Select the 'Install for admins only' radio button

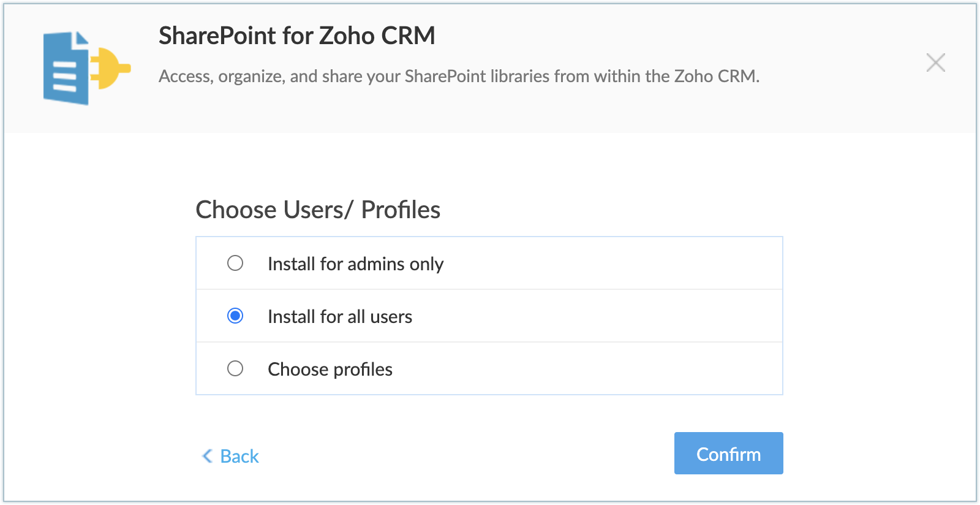235,264
